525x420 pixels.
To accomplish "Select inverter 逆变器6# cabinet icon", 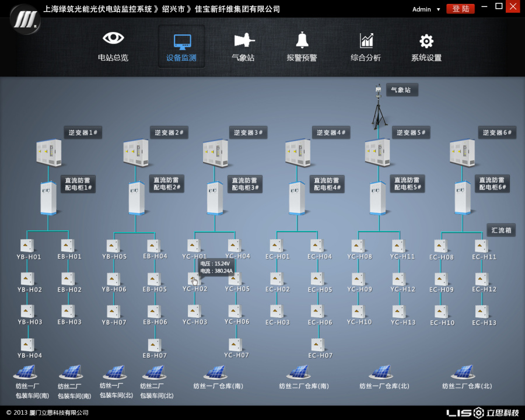I will pyautogui.click(x=463, y=153).
